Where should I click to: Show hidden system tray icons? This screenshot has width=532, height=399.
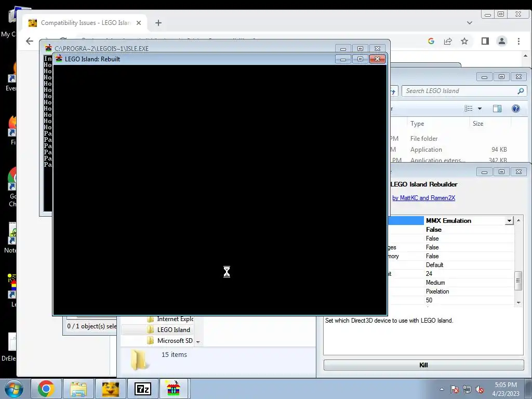[442, 389]
